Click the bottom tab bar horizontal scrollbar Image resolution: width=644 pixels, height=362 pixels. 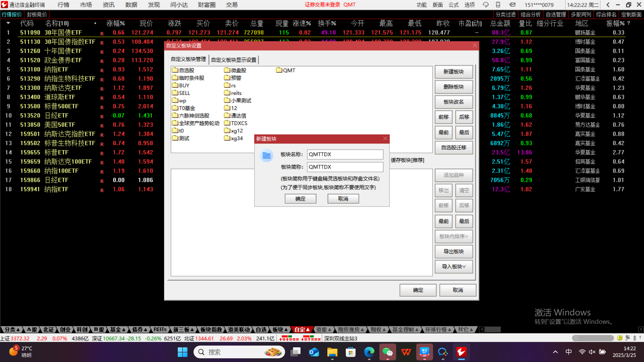(492, 329)
